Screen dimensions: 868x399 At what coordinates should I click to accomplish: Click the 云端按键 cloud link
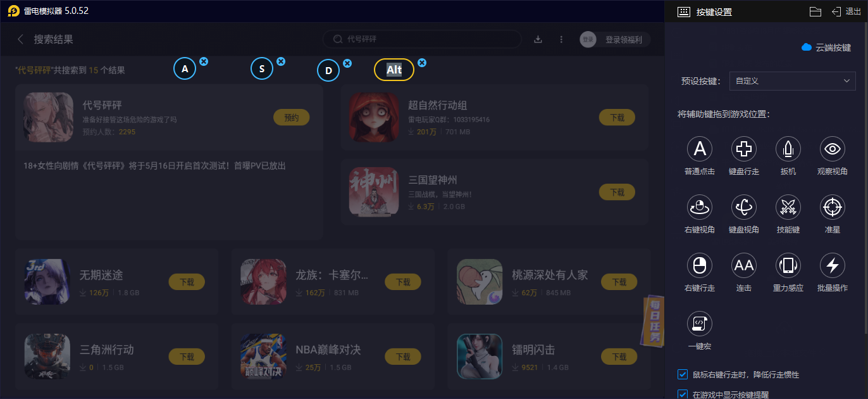click(x=826, y=47)
